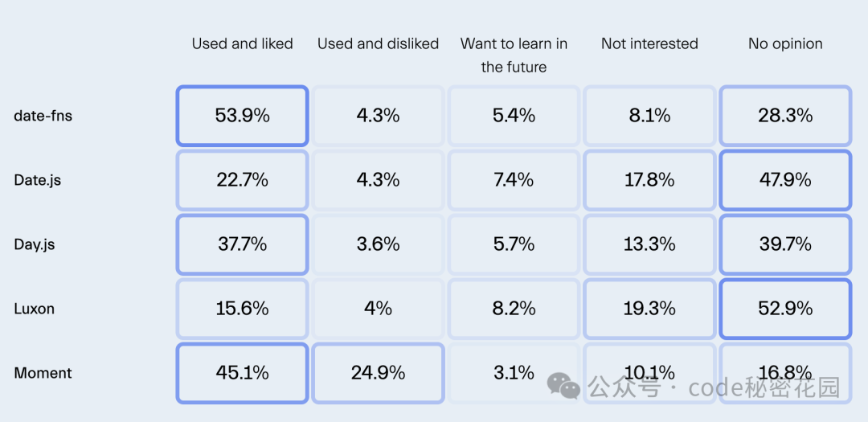Select the date-fns row label
The image size is (868, 422).
coord(43,117)
